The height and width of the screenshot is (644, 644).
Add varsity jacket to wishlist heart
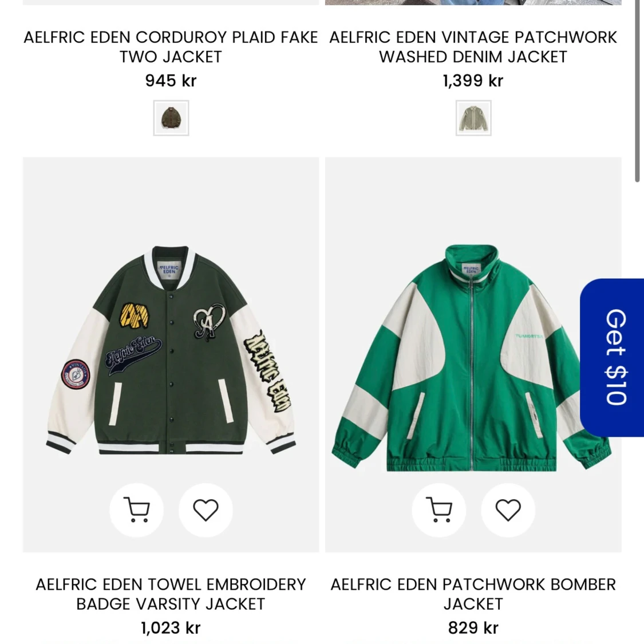(x=206, y=509)
